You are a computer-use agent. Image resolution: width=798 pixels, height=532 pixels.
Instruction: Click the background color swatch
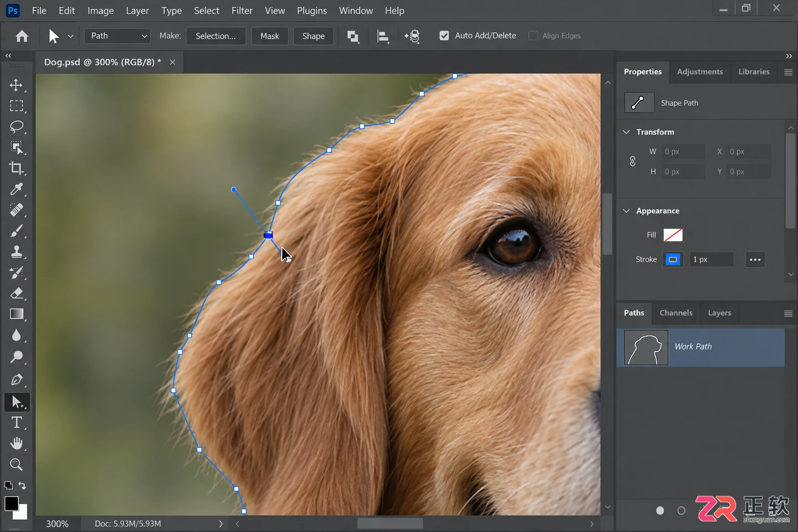(x=22, y=515)
